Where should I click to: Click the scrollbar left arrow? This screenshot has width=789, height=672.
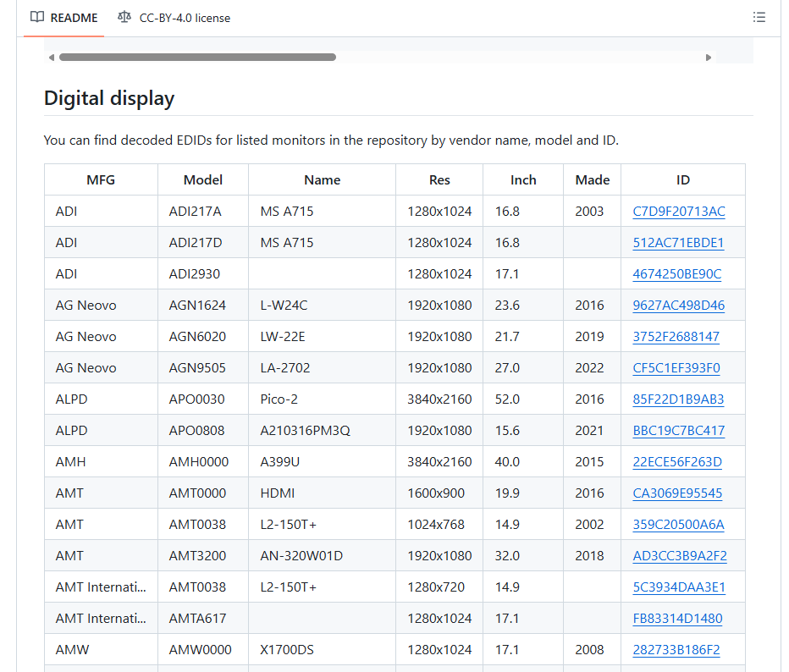tap(52, 58)
